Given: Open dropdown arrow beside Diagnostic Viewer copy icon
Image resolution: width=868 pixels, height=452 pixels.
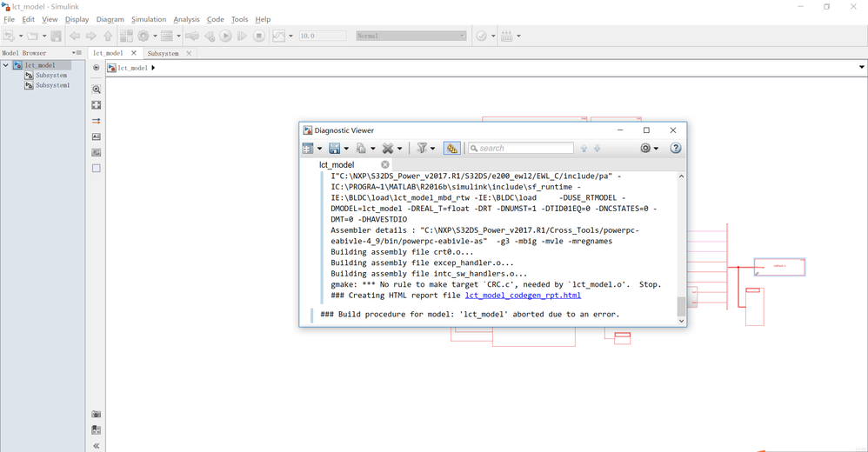Looking at the screenshot, I should [x=372, y=149].
